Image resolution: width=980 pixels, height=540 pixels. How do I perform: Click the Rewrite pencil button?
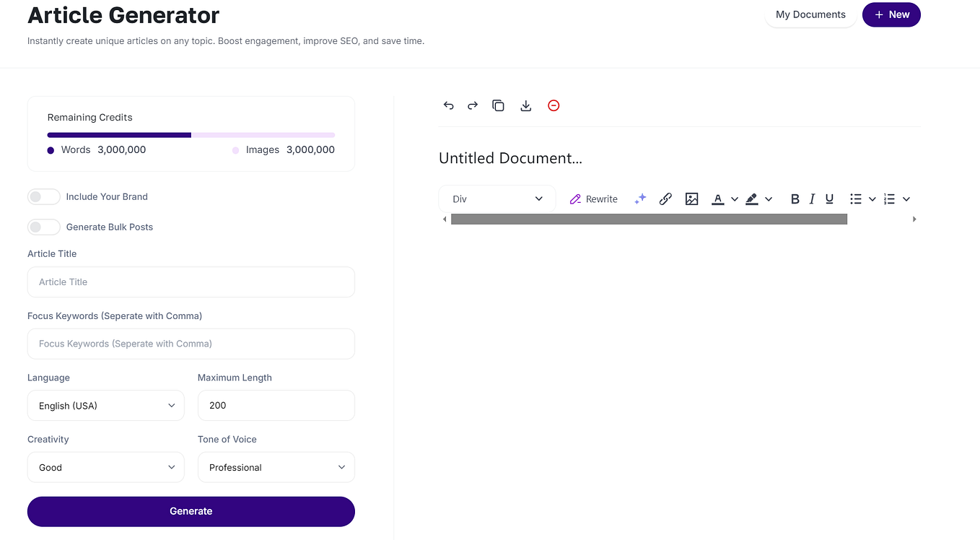[593, 199]
